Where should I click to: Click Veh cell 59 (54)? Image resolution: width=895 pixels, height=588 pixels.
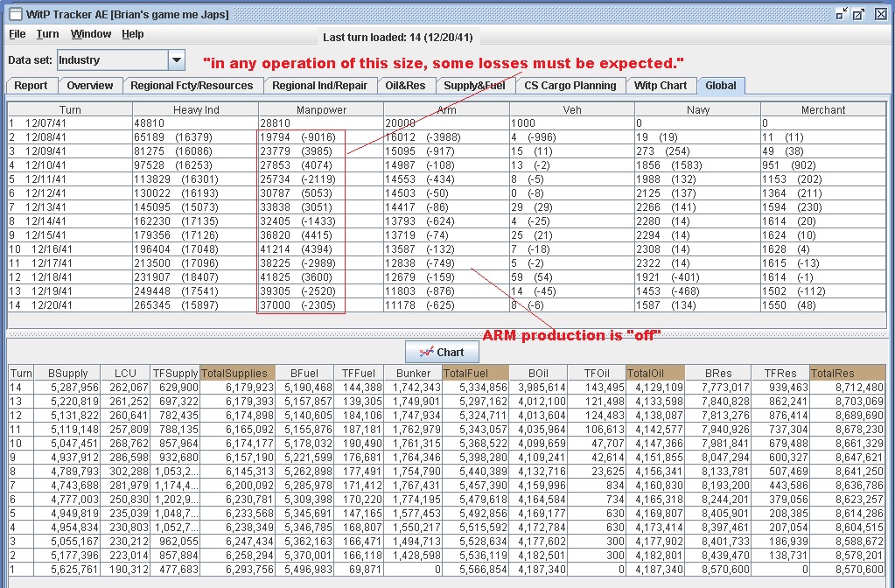pos(572,276)
